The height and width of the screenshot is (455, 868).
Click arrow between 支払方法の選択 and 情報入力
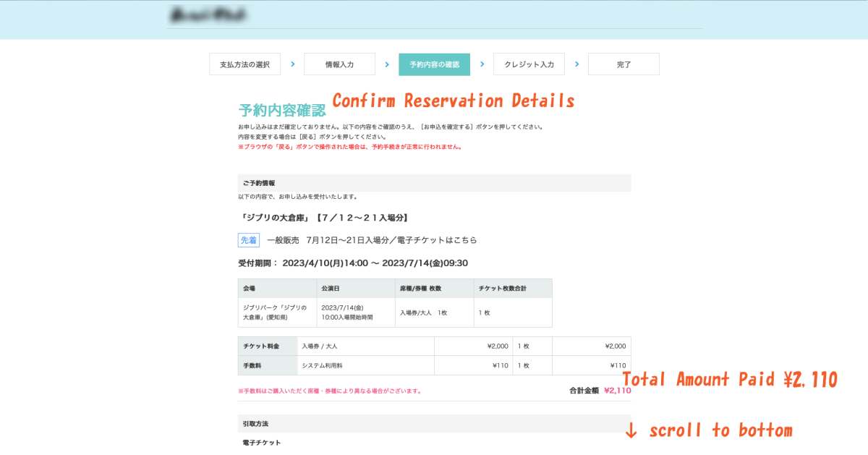(292, 64)
